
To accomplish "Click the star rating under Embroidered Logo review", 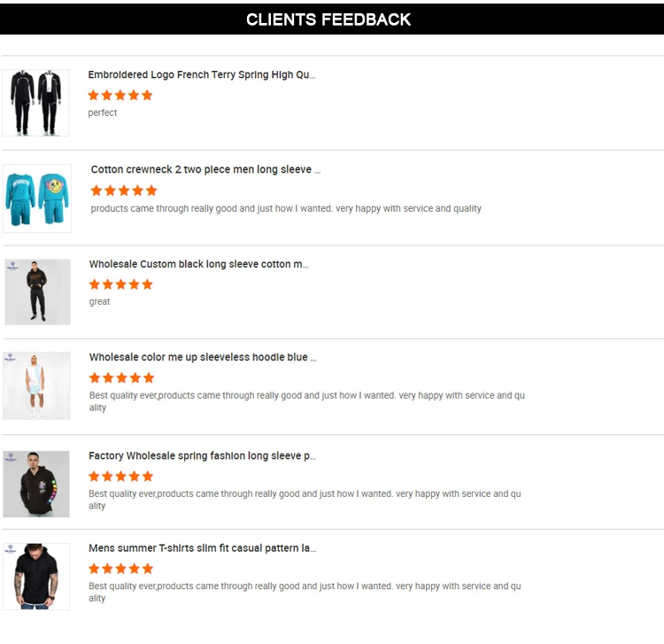I will (120, 95).
